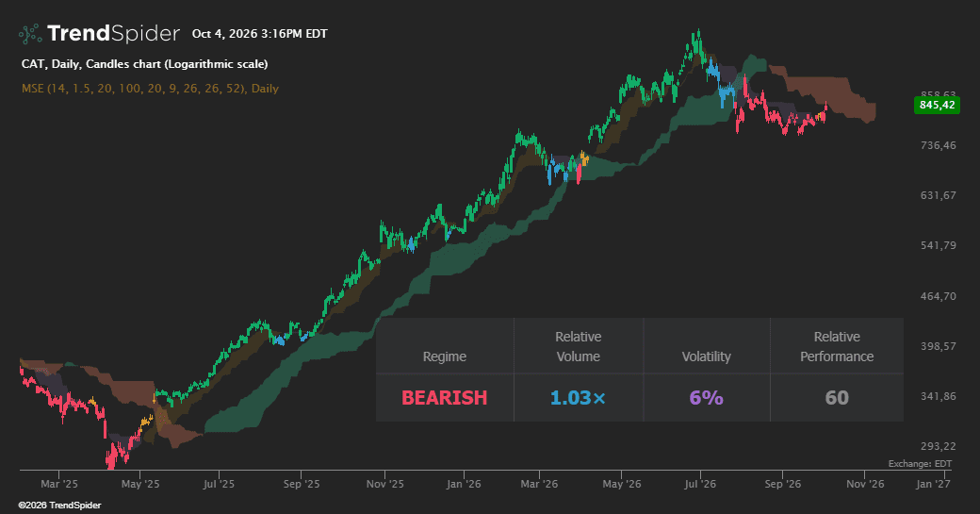
Task: Click the Nov '26 date axis marker
Action: click(865, 484)
